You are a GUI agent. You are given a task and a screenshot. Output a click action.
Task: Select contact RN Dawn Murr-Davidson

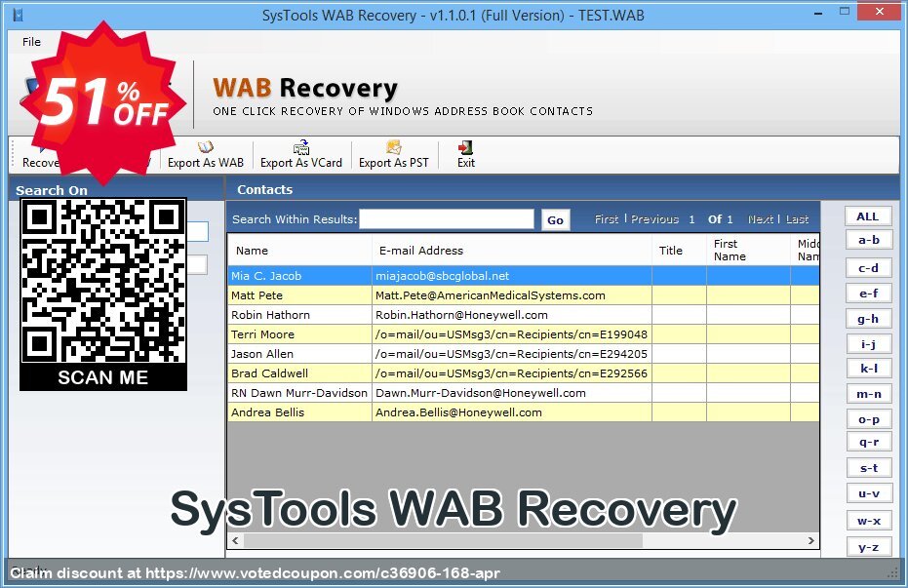[x=300, y=393]
